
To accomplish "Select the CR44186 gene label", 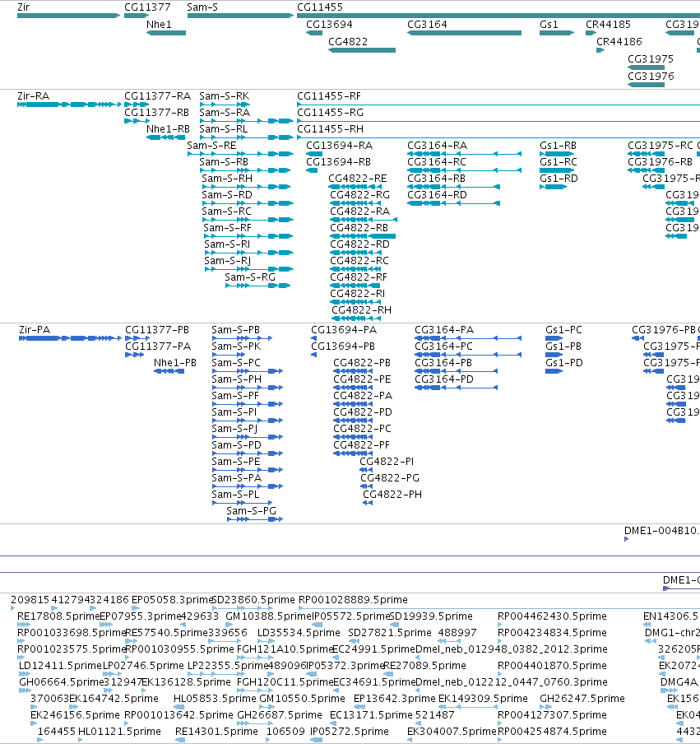I will click(619, 41).
